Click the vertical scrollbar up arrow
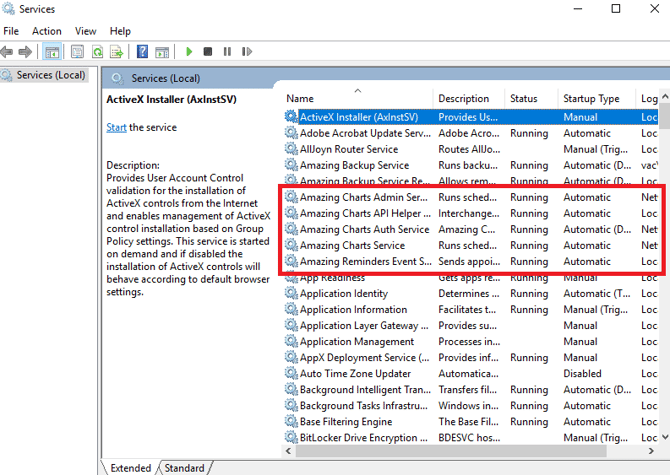Screen dimensions: 670x475 click(665, 97)
